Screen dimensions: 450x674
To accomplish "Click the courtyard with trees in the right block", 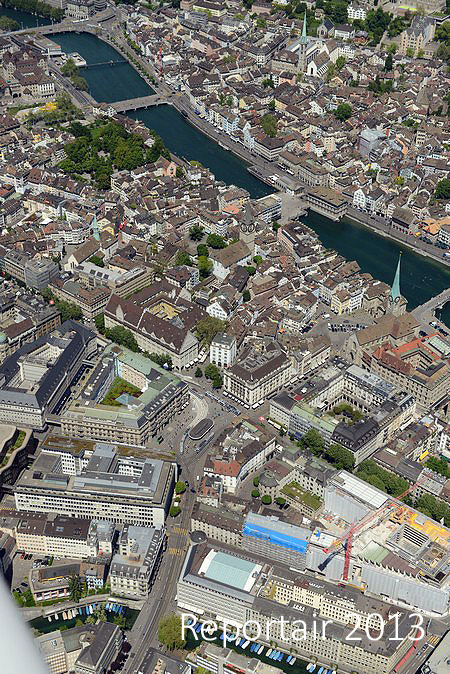I will (346, 413).
